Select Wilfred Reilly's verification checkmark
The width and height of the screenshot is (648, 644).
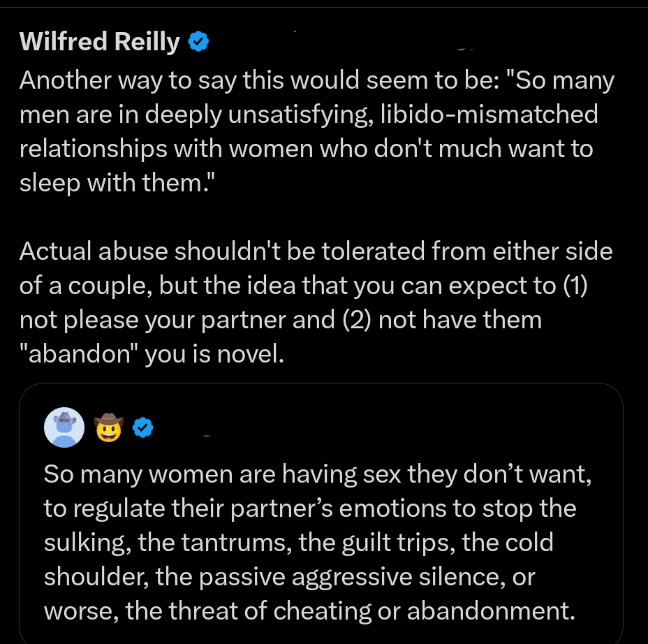pyautogui.click(x=198, y=41)
